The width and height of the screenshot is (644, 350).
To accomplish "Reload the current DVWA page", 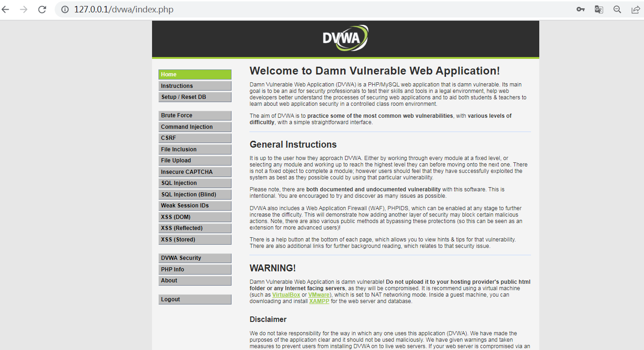I will [42, 9].
